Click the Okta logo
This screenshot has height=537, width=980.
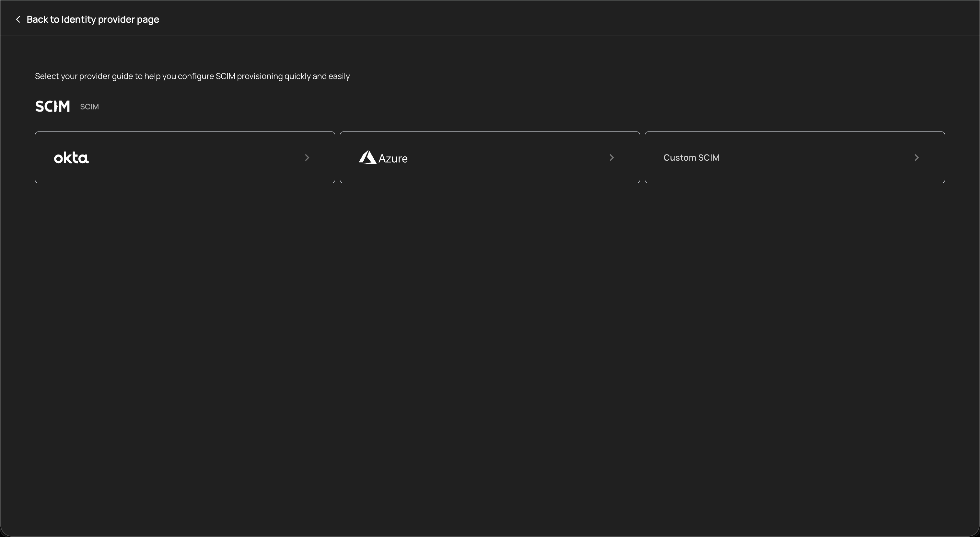[x=71, y=158]
